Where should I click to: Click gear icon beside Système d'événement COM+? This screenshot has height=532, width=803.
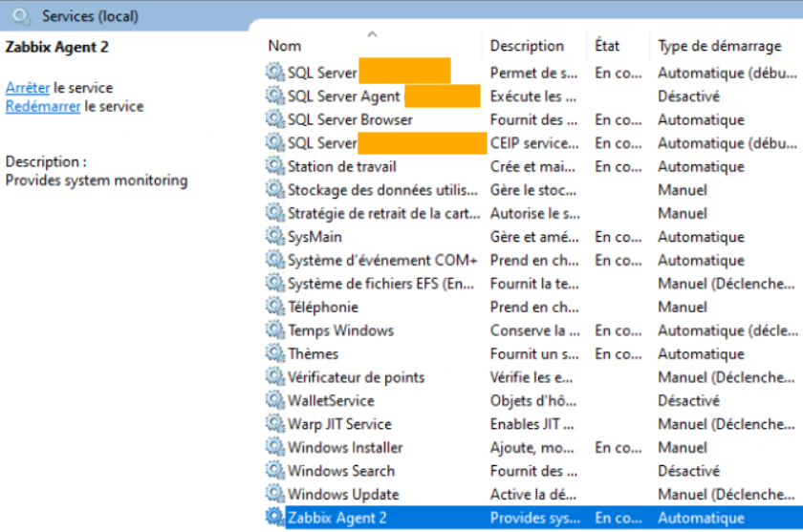[x=275, y=260]
